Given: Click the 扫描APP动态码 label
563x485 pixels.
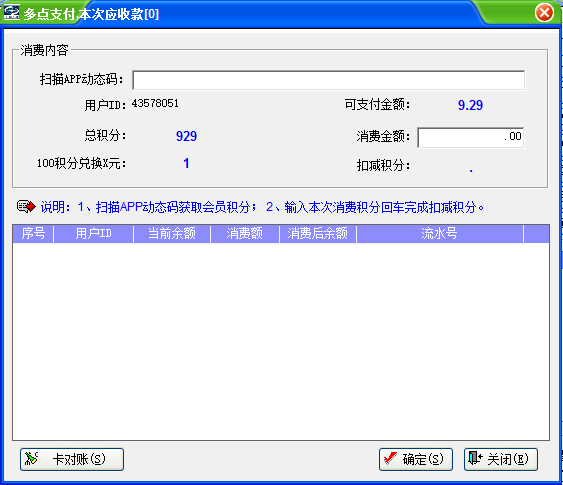Looking at the screenshot, I should (82, 79).
